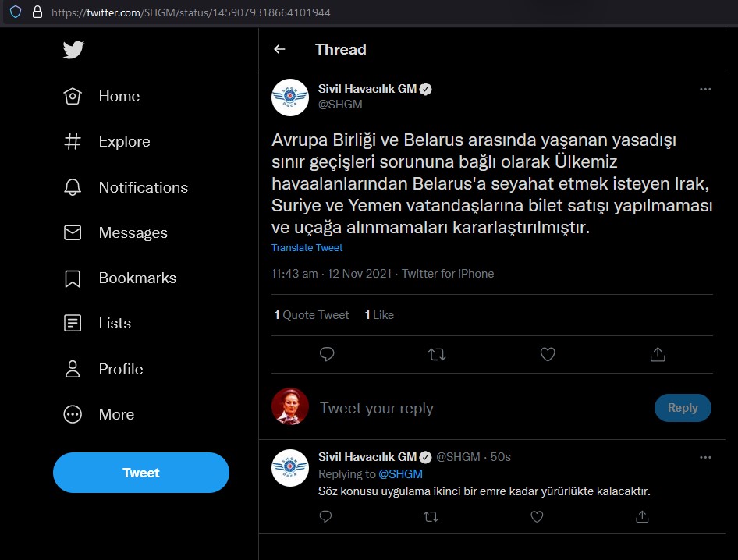Open main tweet's three-dot options menu
Screen dimensions: 738x560
pos(705,89)
